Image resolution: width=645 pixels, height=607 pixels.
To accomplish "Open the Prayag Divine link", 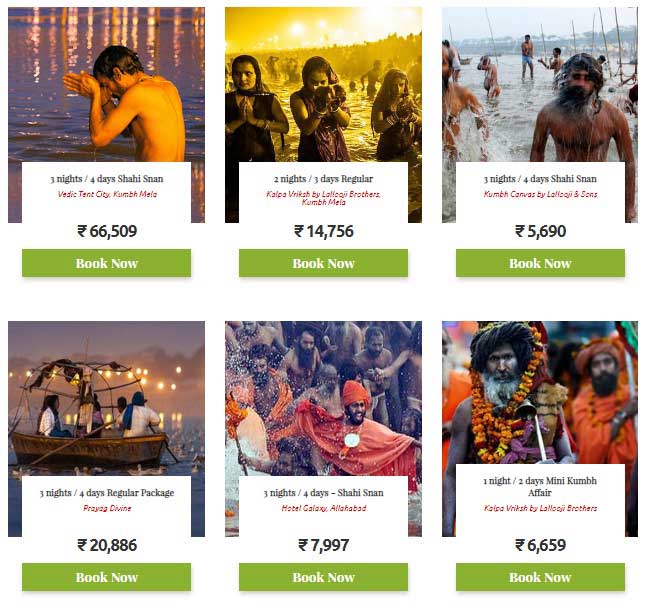I will 107,508.
